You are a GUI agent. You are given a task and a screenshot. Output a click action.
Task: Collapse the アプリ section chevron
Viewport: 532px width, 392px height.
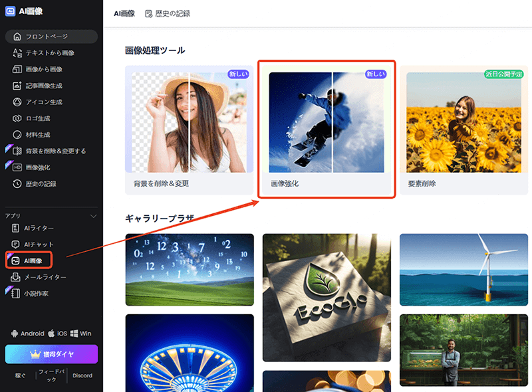point(93,216)
